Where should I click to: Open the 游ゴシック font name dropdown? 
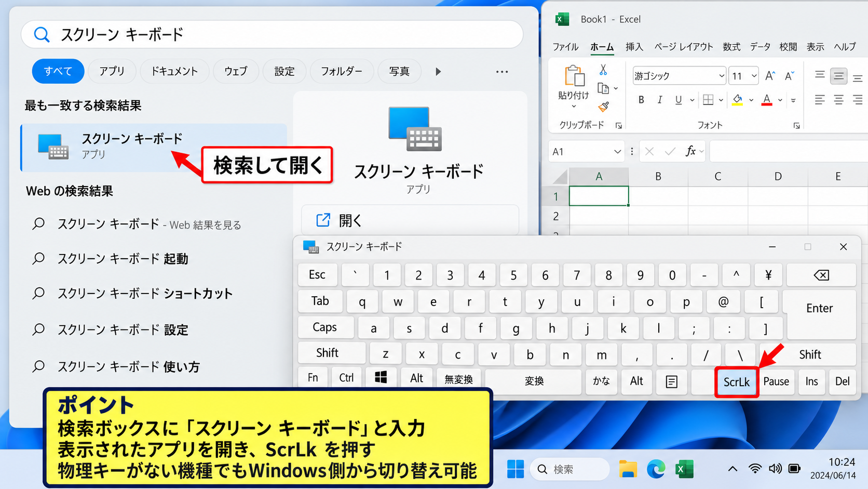pyautogui.click(x=721, y=76)
